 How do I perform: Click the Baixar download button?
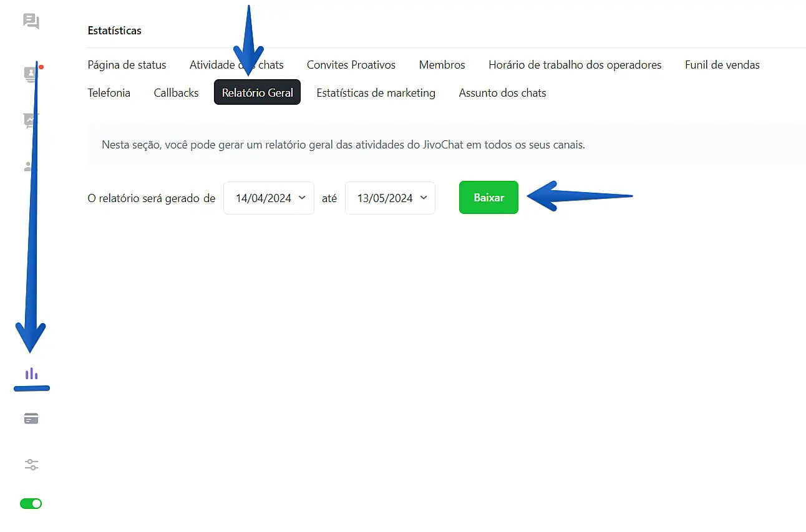click(488, 198)
